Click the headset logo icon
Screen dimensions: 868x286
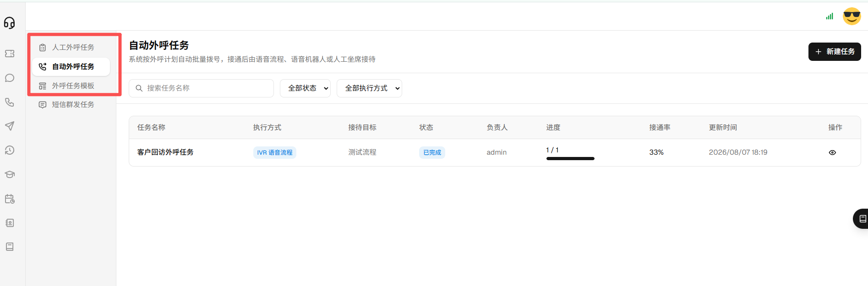[x=10, y=23]
